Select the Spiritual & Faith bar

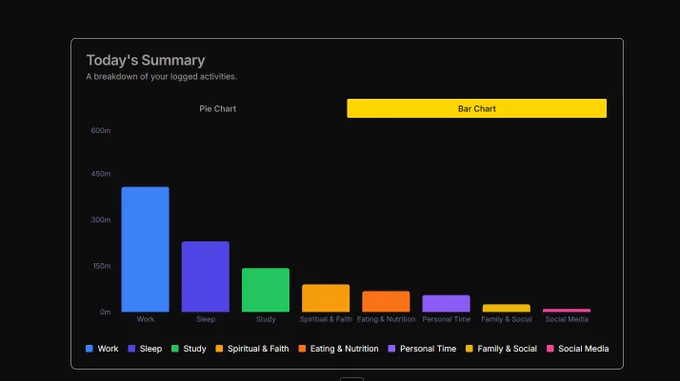click(326, 298)
